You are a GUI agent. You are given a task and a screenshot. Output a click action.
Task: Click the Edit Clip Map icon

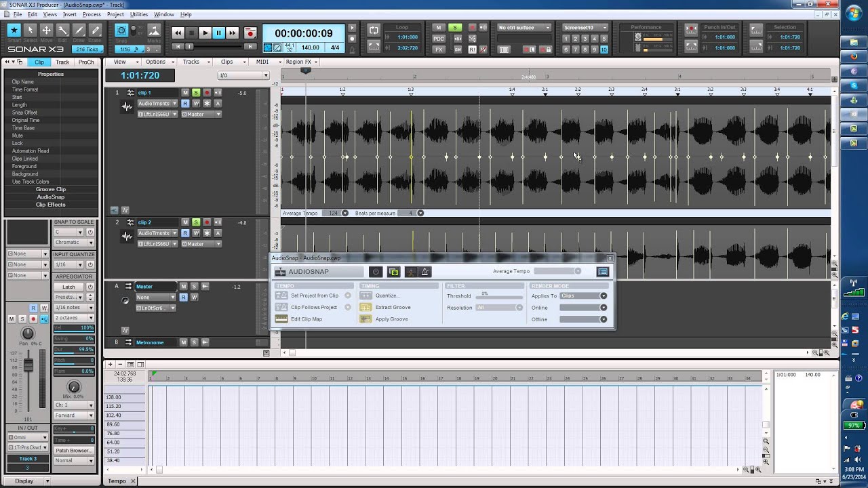point(281,319)
